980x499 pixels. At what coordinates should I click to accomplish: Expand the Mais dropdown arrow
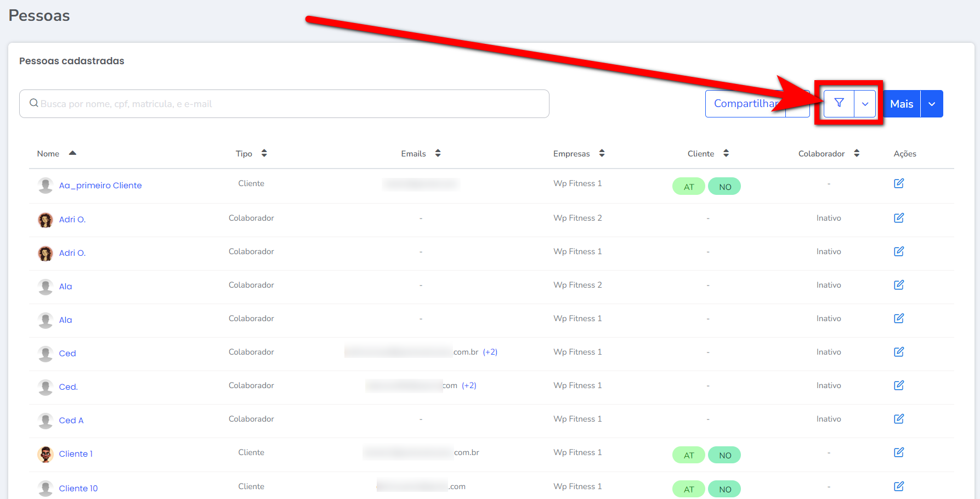pyautogui.click(x=932, y=104)
